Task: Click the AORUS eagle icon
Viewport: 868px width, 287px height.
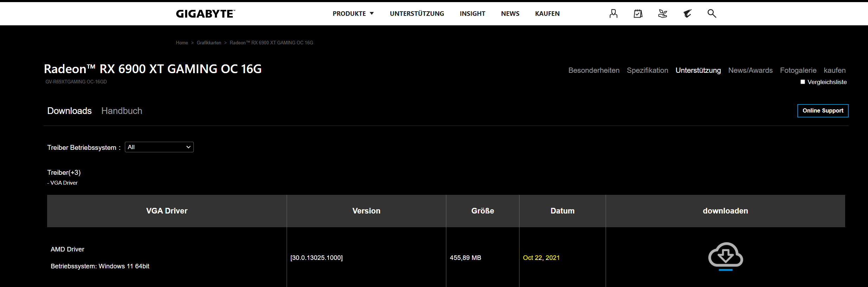Action: point(687,14)
